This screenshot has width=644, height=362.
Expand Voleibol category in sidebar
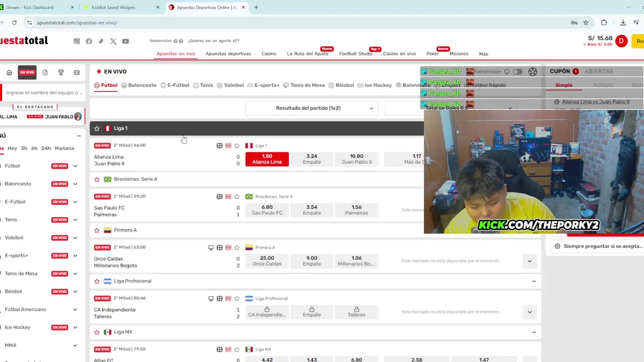click(75, 238)
